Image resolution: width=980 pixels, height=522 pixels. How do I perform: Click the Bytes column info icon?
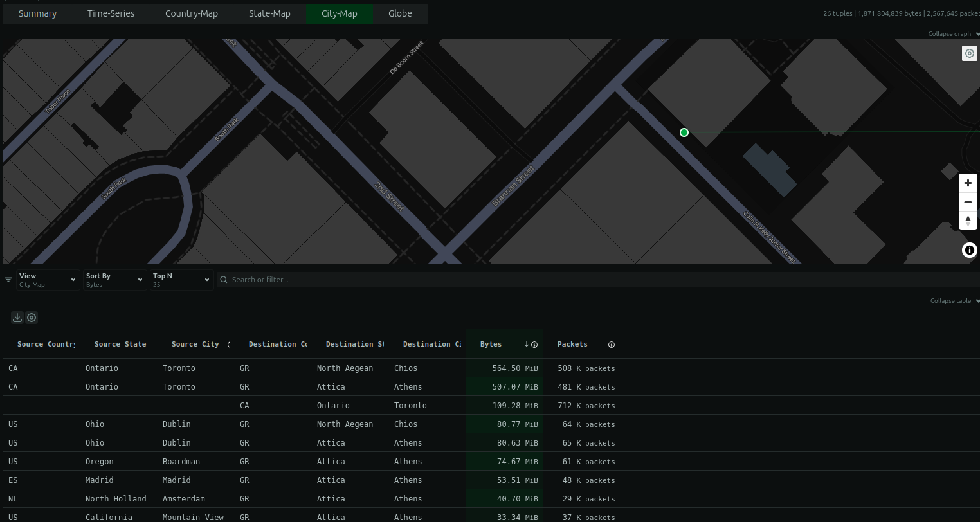pos(534,345)
